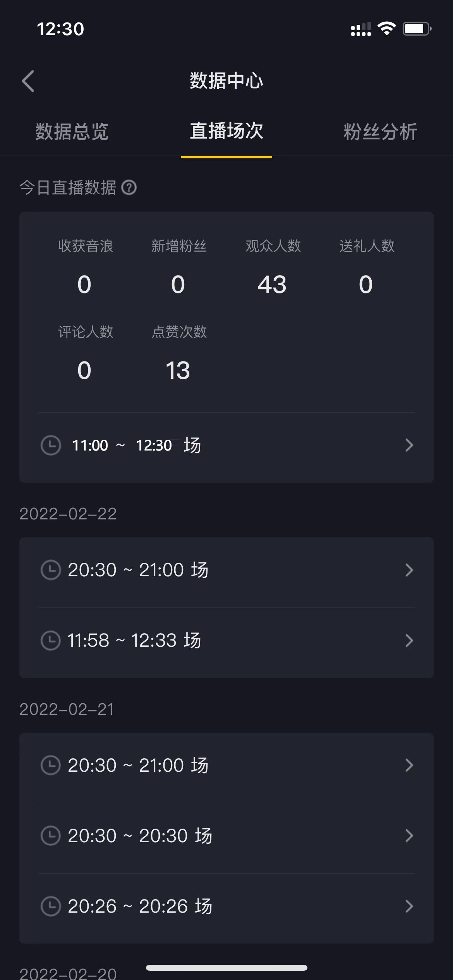Image resolution: width=453 pixels, height=980 pixels.
Task: Tap the Wi-Fi status icon
Action: pos(386,29)
